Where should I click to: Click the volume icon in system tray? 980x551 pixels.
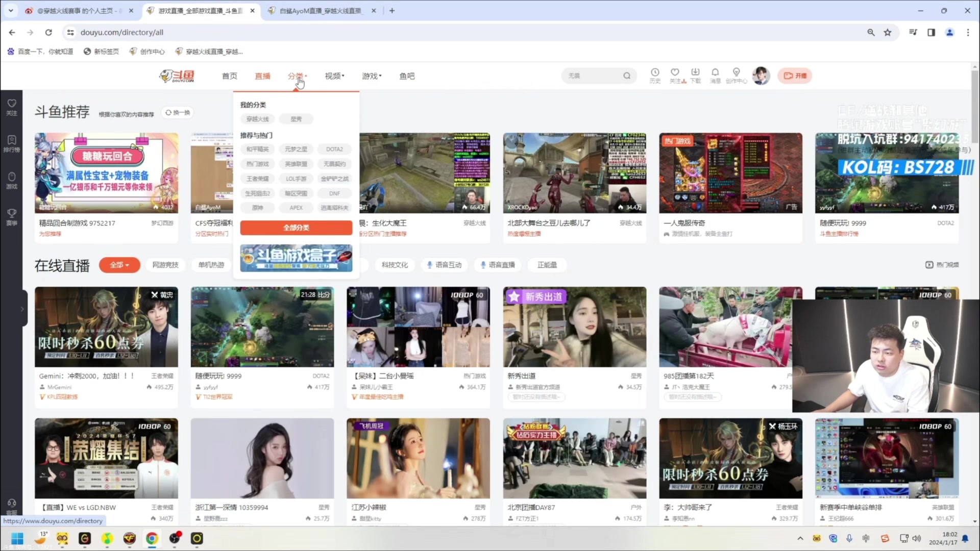(917, 538)
